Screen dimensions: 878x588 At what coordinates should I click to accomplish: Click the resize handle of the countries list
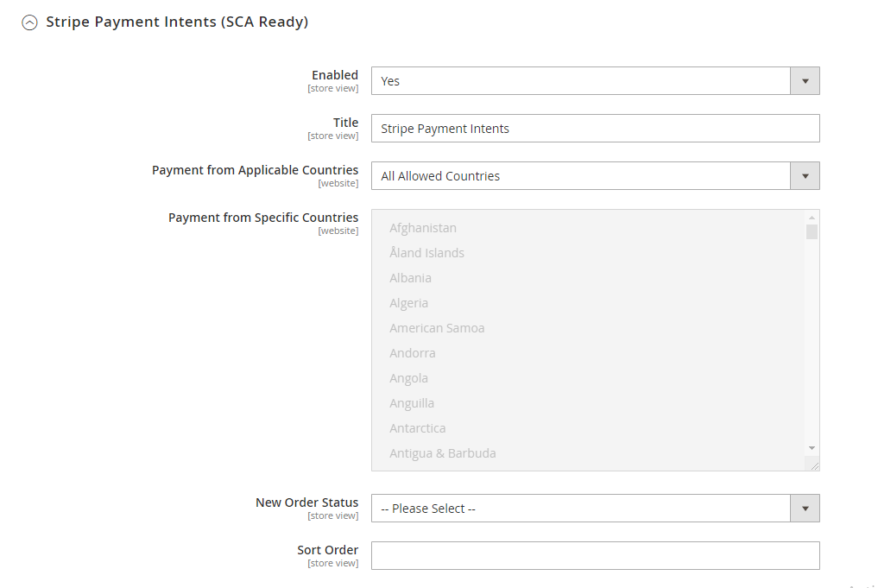click(812, 464)
